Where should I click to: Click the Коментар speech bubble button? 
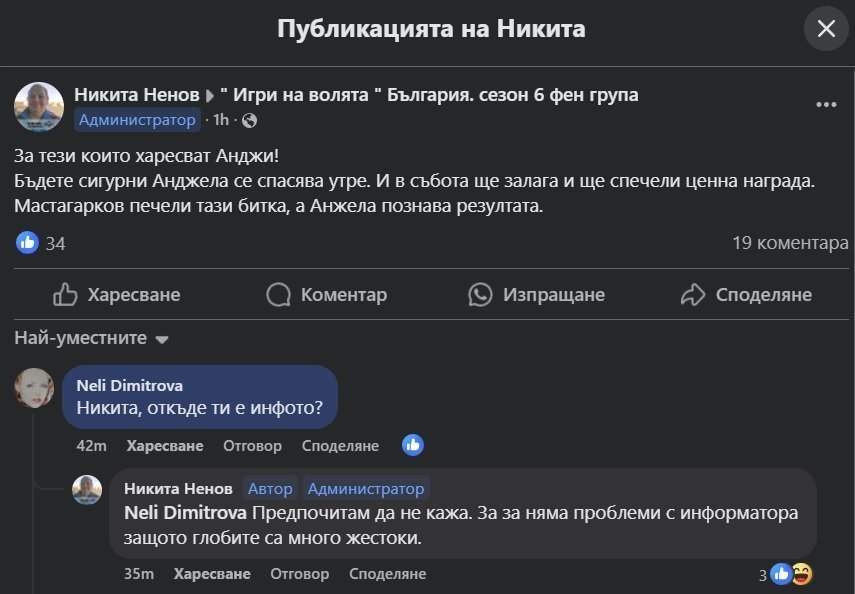click(326, 295)
